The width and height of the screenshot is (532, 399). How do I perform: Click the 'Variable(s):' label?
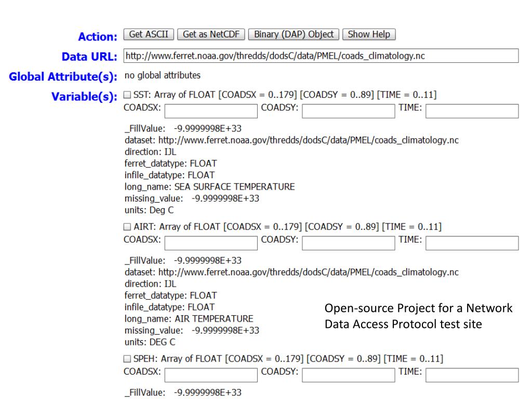[x=84, y=97]
